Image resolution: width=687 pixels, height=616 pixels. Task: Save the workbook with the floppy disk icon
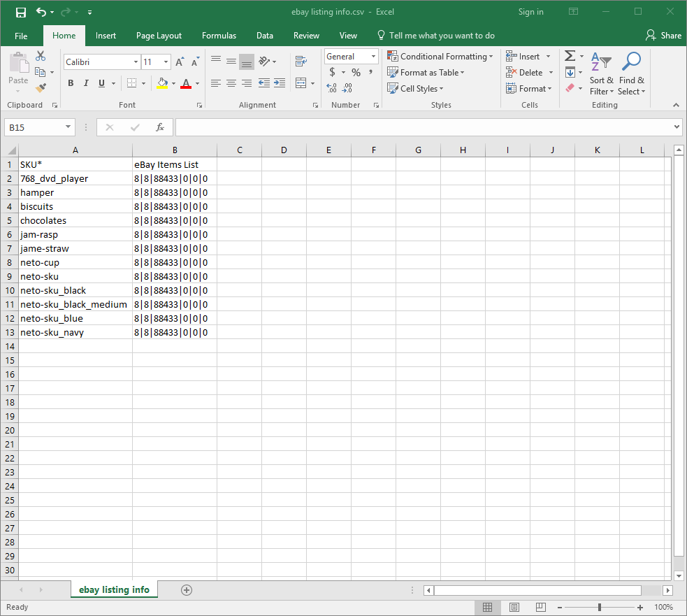pyautogui.click(x=20, y=13)
